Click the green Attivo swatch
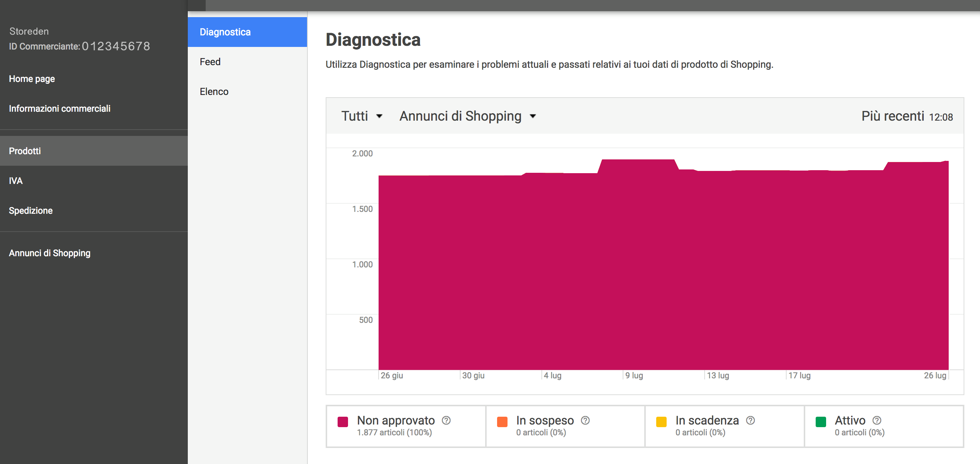The image size is (980, 464). click(x=821, y=422)
